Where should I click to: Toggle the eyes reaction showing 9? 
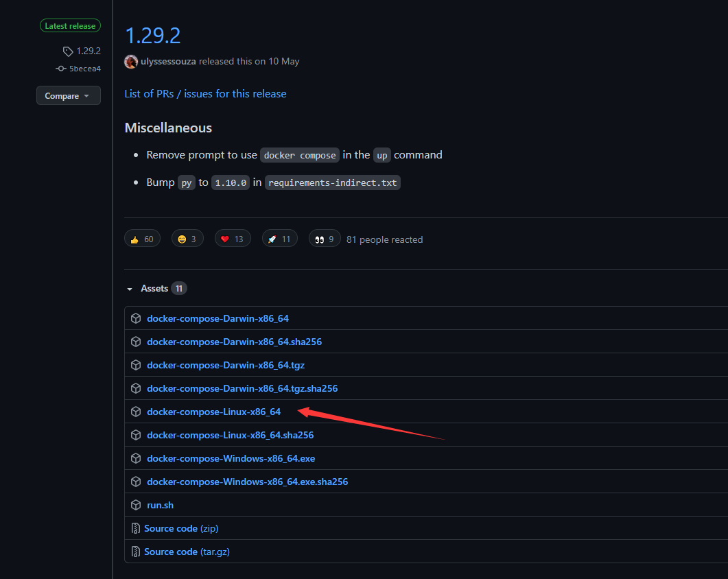pyautogui.click(x=325, y=239)
